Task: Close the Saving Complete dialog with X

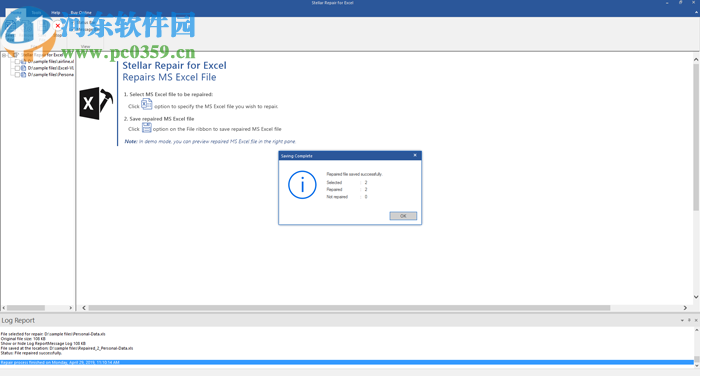Action: pos(415,155)
